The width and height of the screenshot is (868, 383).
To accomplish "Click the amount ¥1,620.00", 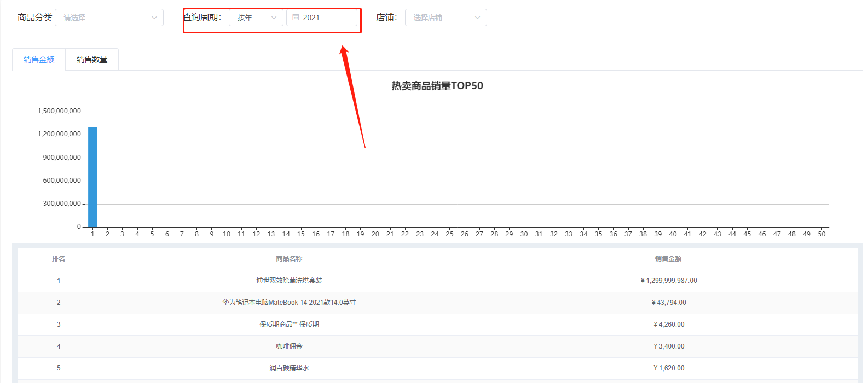I will pyautogui.click(x=669, y=368).
